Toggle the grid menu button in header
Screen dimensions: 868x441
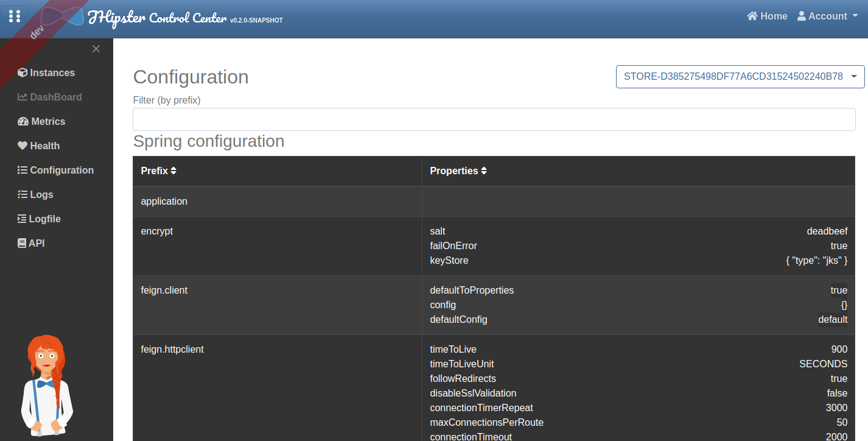pyautogui.click(x=15, y=16)
